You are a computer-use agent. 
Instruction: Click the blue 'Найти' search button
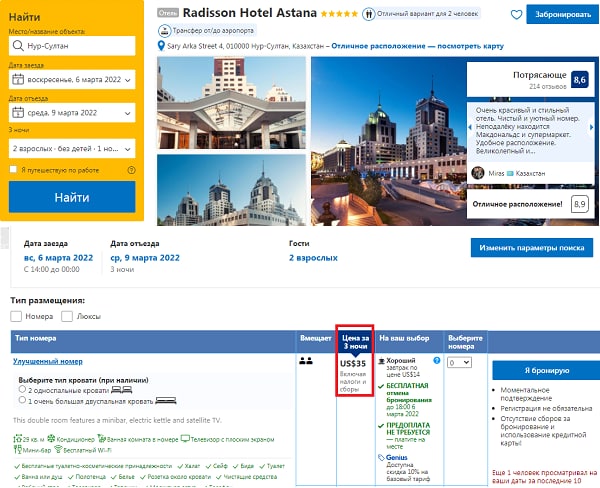coord(72,197)
